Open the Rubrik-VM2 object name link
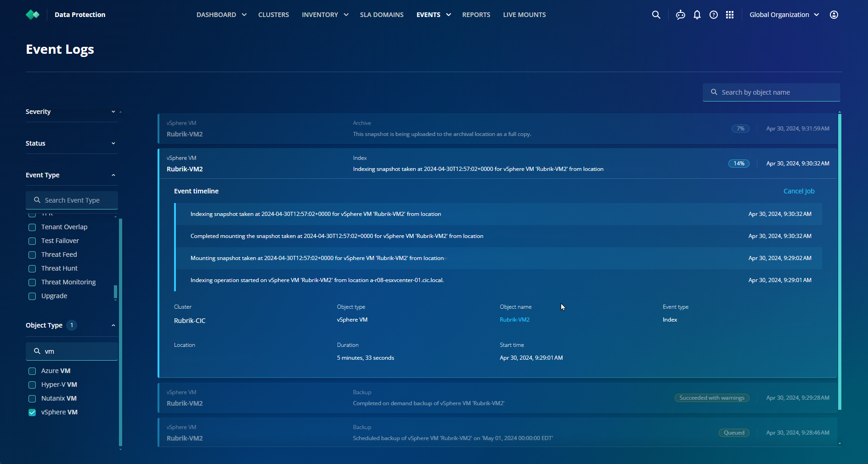Viewport: 868px width, 464px height. point(514,320)
